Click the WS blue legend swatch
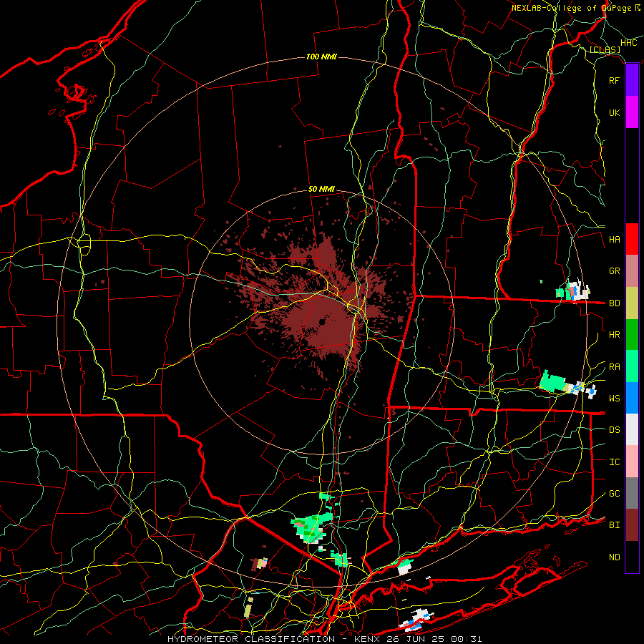Viewport: 644px width, 644px height. 632,398
